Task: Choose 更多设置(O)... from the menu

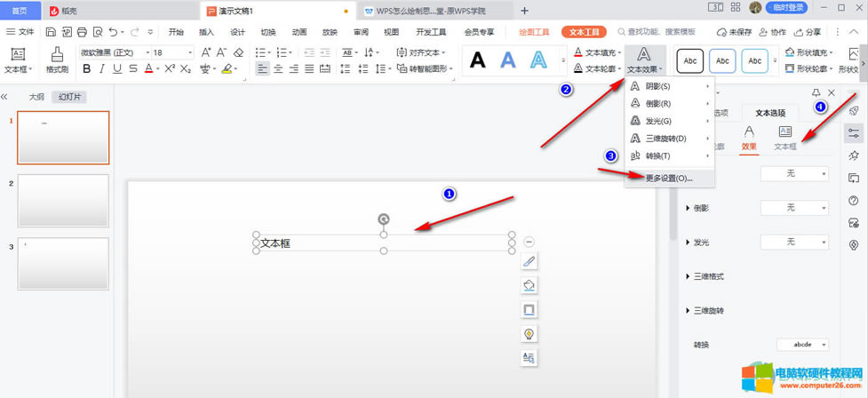Action: (668, 178)
